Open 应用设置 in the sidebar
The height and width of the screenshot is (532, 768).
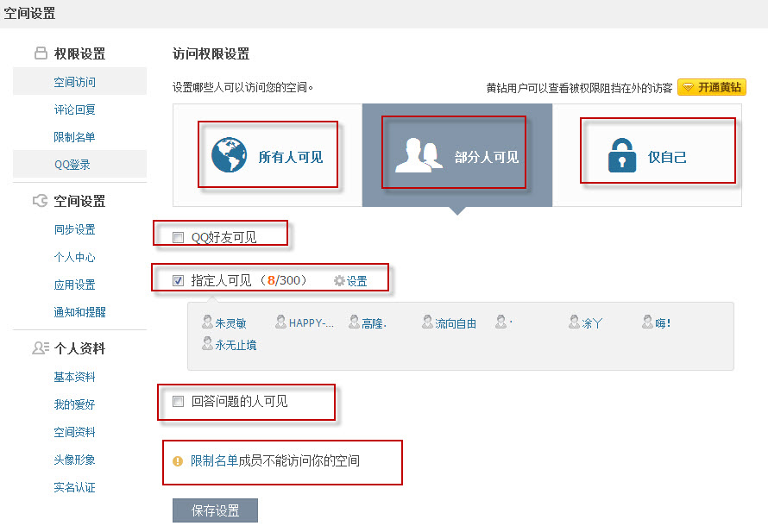74,285
